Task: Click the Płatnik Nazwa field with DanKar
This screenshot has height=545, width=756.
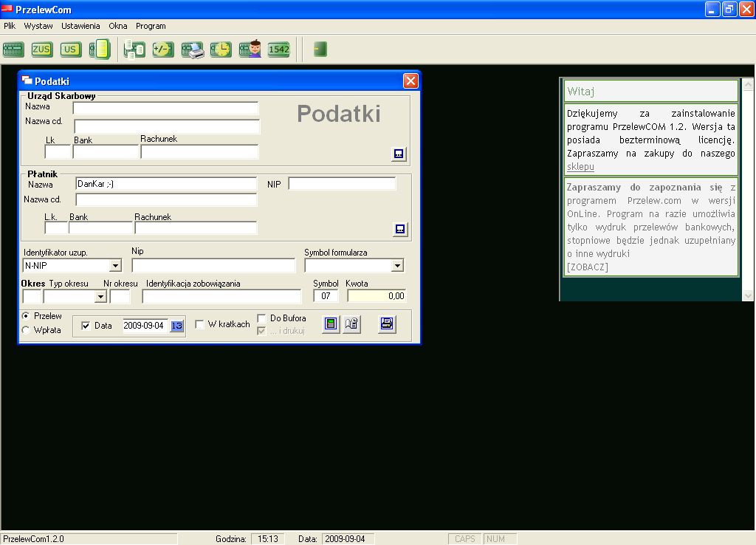Action: (x=166, y=184)
